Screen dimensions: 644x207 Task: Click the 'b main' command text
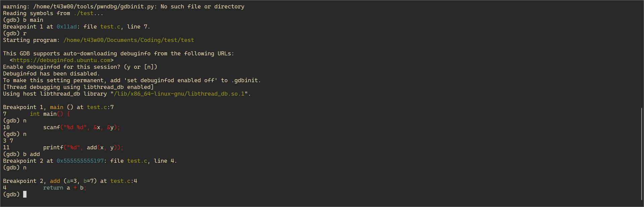[x=33, y=20]
